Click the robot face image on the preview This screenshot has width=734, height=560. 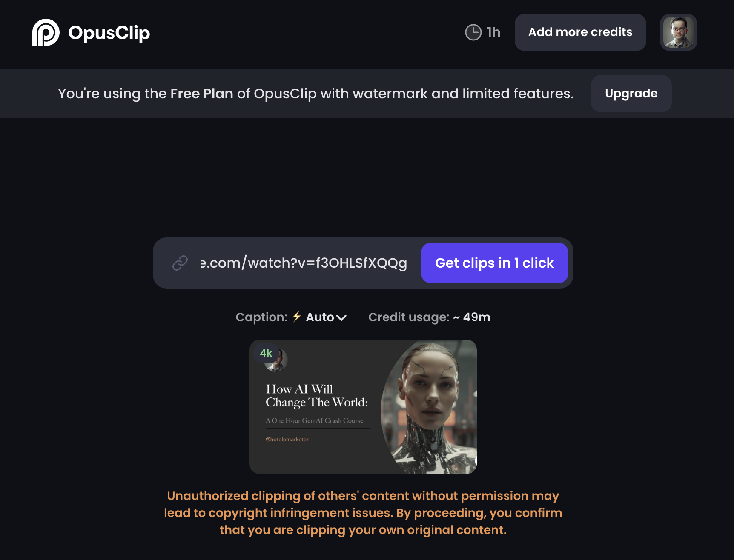428,406
